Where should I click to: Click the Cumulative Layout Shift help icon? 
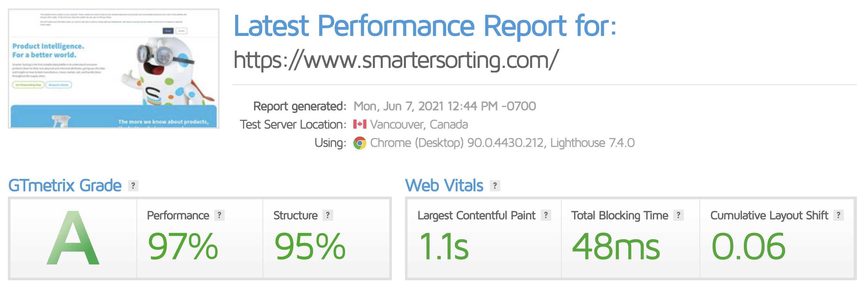click(838, 215)
